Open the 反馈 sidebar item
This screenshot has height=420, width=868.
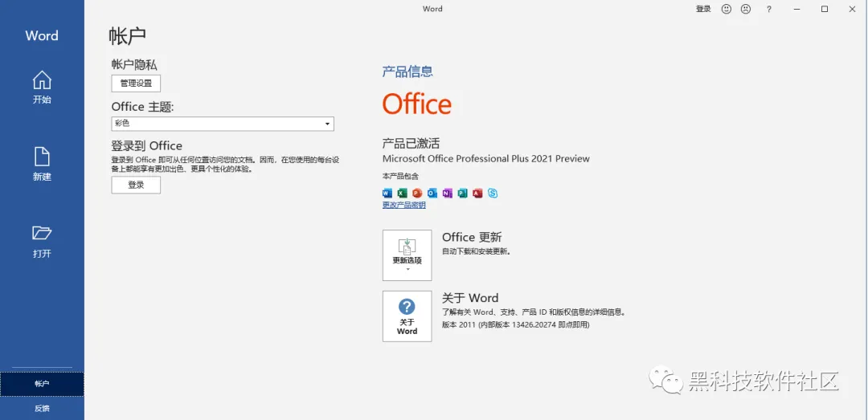(x=42, y=409)
